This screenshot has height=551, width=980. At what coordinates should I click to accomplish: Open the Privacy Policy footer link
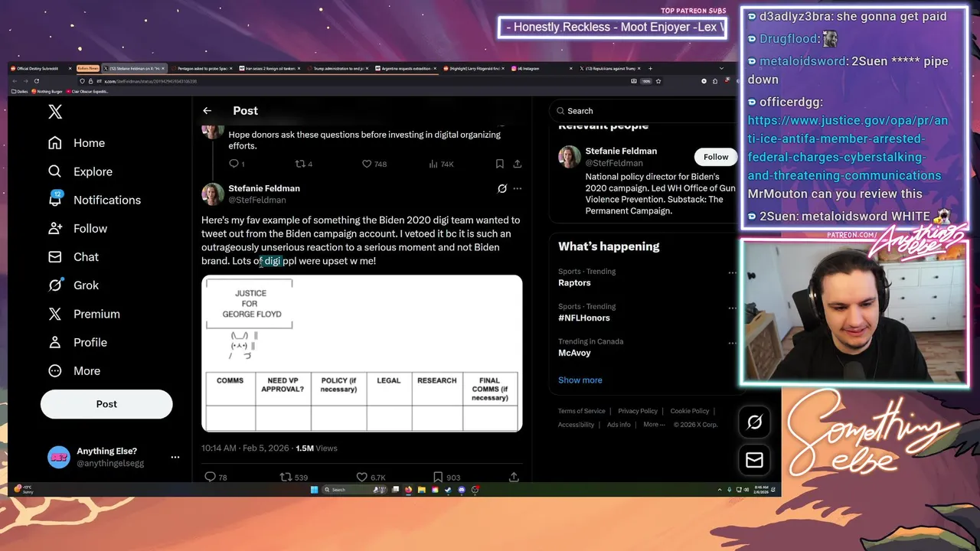tap(638, 411)
